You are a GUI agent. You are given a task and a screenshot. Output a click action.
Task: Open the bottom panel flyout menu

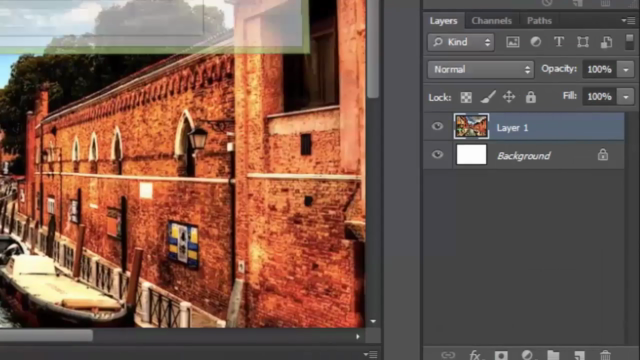(371, 355)
